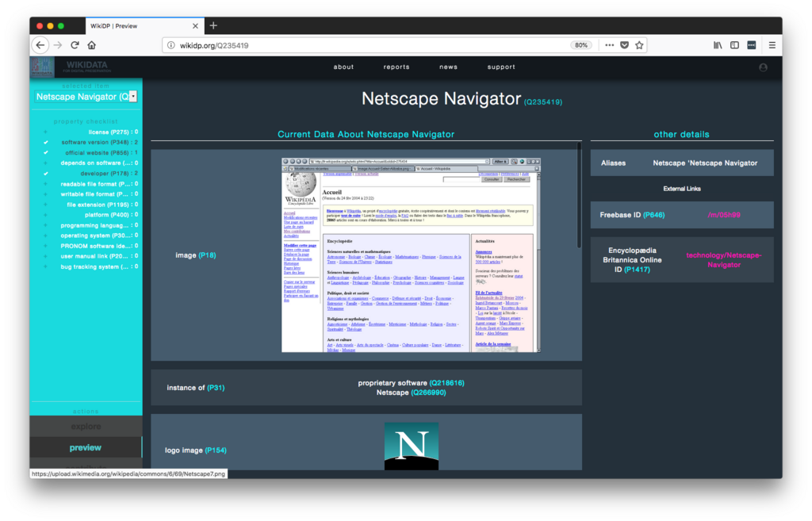Image resolution: width=812 pixels, height=521 pixels.
Task: Bookmark this page with the star icon
Action: click(640, 45)
